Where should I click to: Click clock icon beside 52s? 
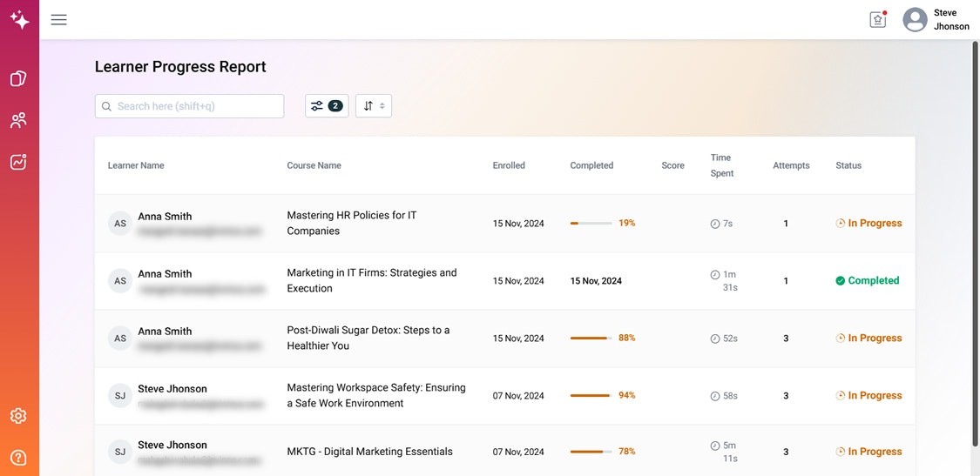coord(715,339)
